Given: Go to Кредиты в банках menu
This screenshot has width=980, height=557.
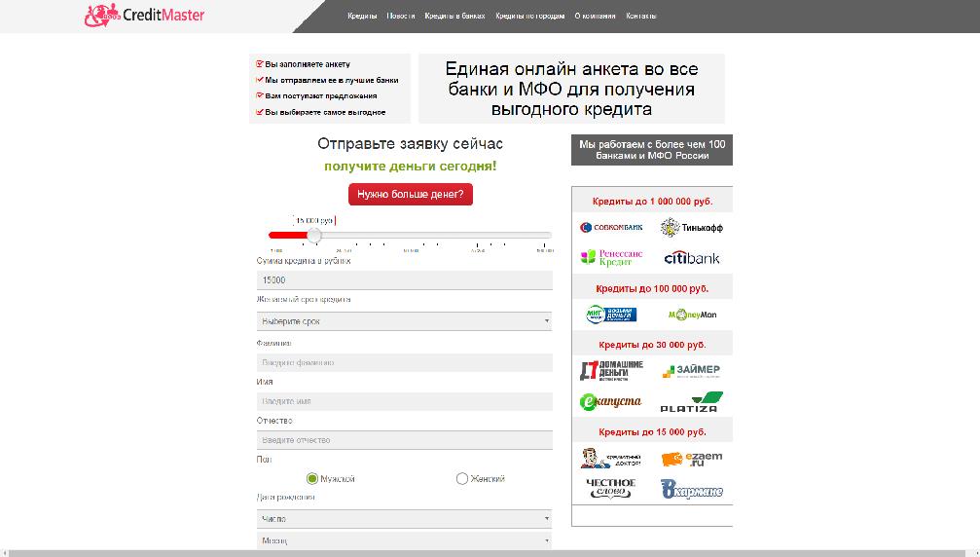Looking at the screenshot, I should [455, 17].
